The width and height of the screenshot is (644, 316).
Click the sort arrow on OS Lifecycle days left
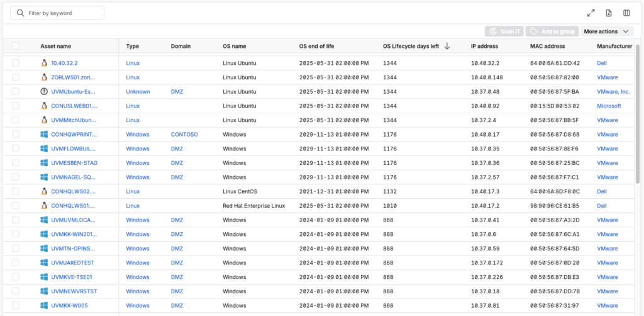(447, 47)
